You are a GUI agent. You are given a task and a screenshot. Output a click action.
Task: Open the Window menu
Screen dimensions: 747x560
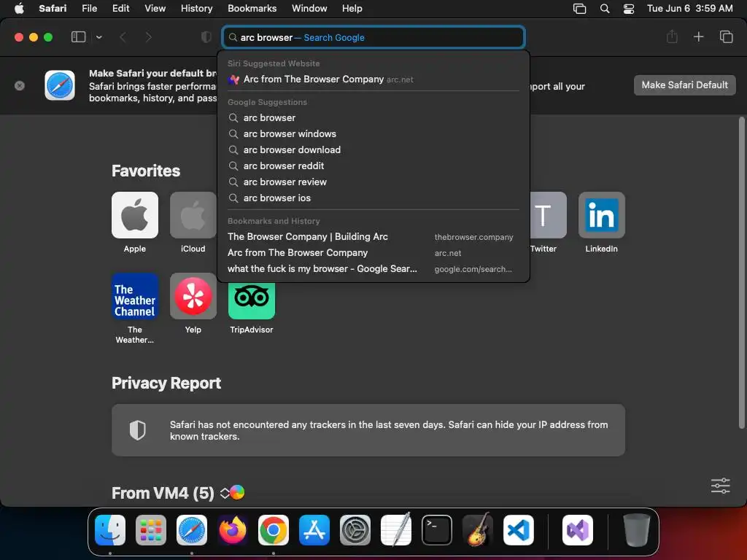(x=309, y=8)
